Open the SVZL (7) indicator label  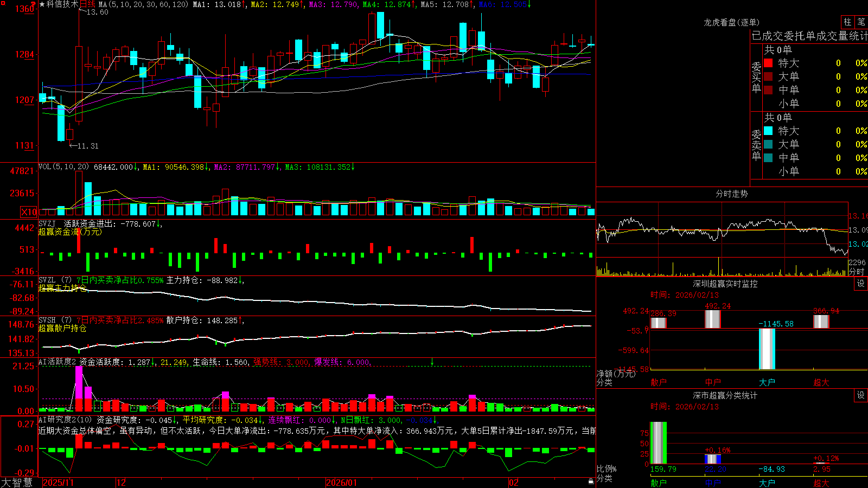55,280
